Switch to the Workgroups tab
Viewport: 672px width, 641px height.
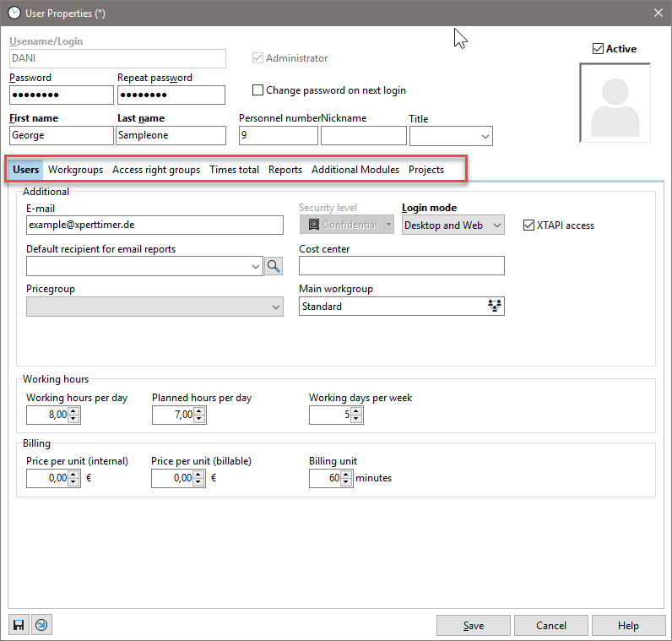[75, 170]
